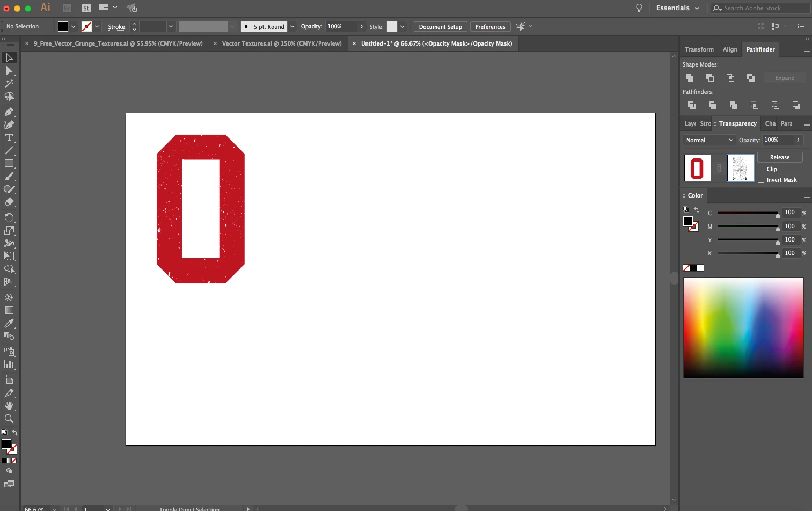Switch to the Transform tab

699,49
